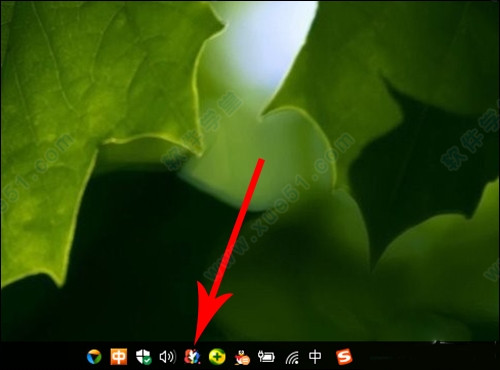The width and height of the screenshot is (500, 370).
Task: Switch Chinese input mode using white 中
Action: (315, 357)
